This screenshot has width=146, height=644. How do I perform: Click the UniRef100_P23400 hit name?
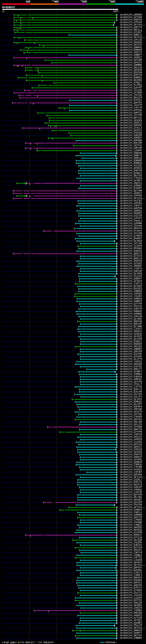click(131, 231)
